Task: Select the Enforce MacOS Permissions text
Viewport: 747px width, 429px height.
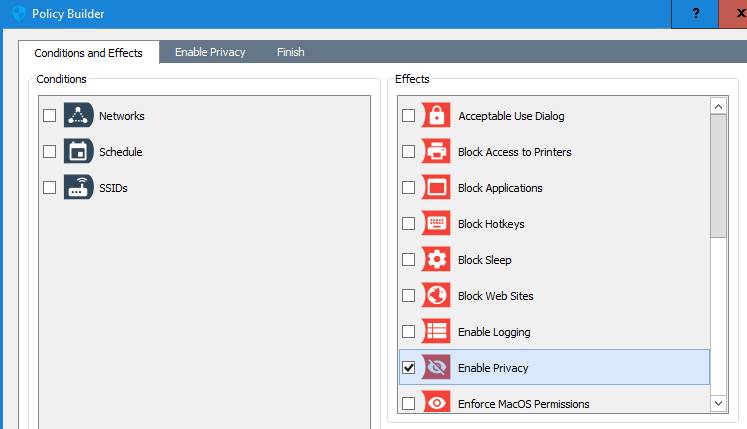Action: (524, 404)
